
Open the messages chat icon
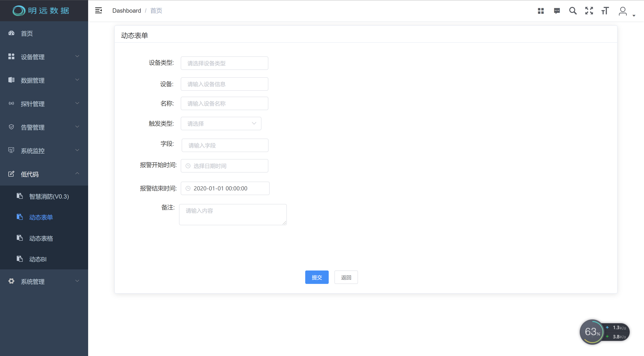point(557,11)
